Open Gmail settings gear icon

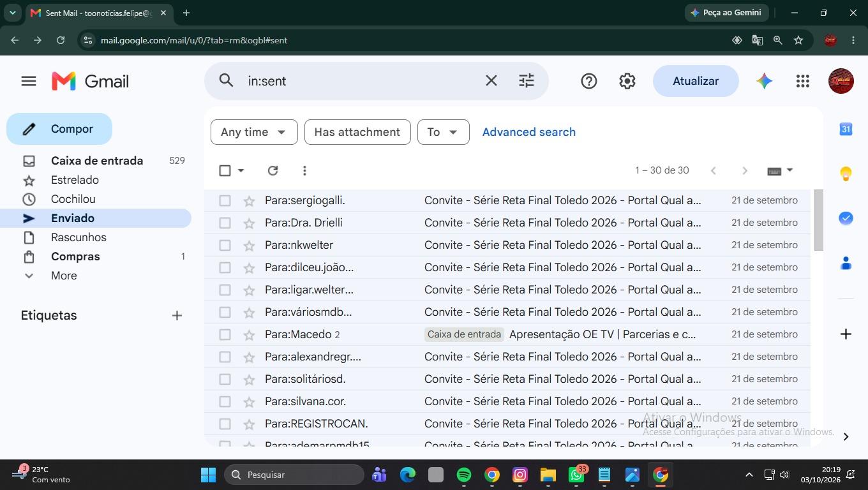click(x=627, y=81)
